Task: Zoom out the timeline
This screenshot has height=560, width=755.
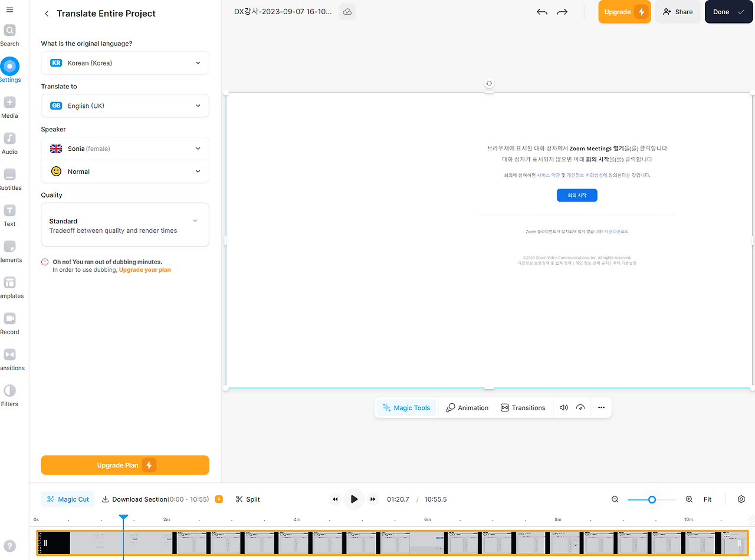Action: [615, 499]
